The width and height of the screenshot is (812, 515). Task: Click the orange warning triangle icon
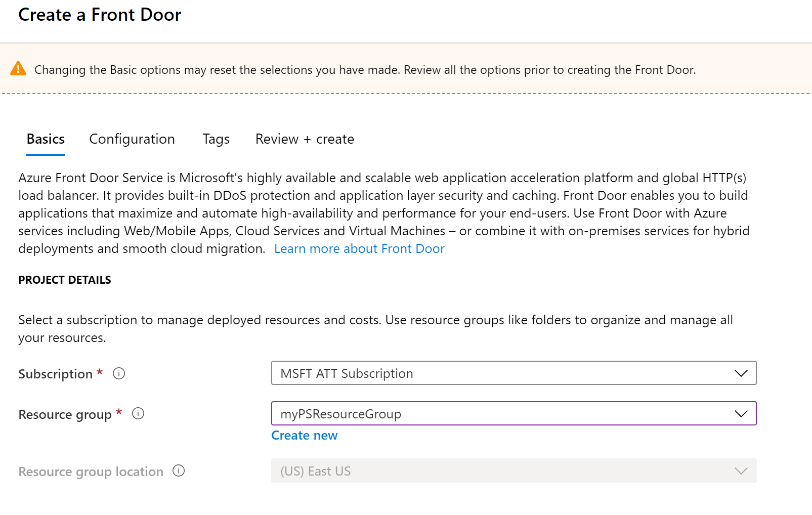pyautogui.click(x=18, y=68)
